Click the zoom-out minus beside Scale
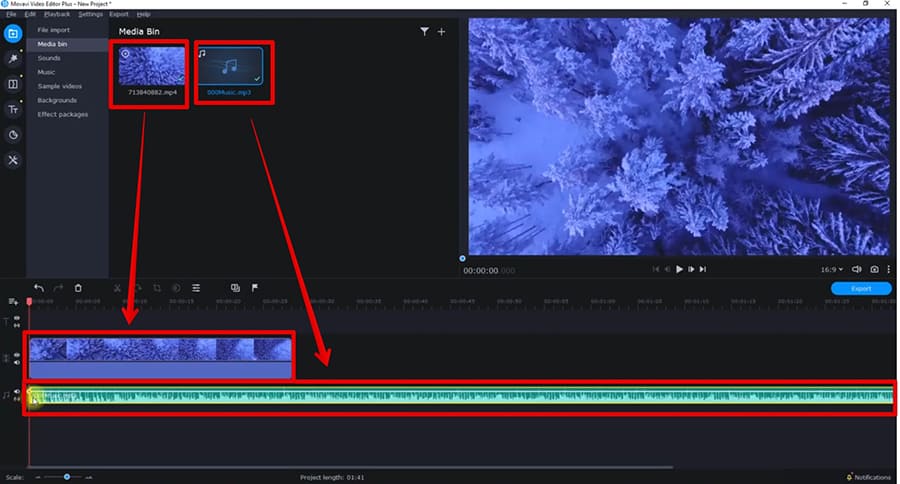Viewport: 900px width, 484px height. coord(38,477)
